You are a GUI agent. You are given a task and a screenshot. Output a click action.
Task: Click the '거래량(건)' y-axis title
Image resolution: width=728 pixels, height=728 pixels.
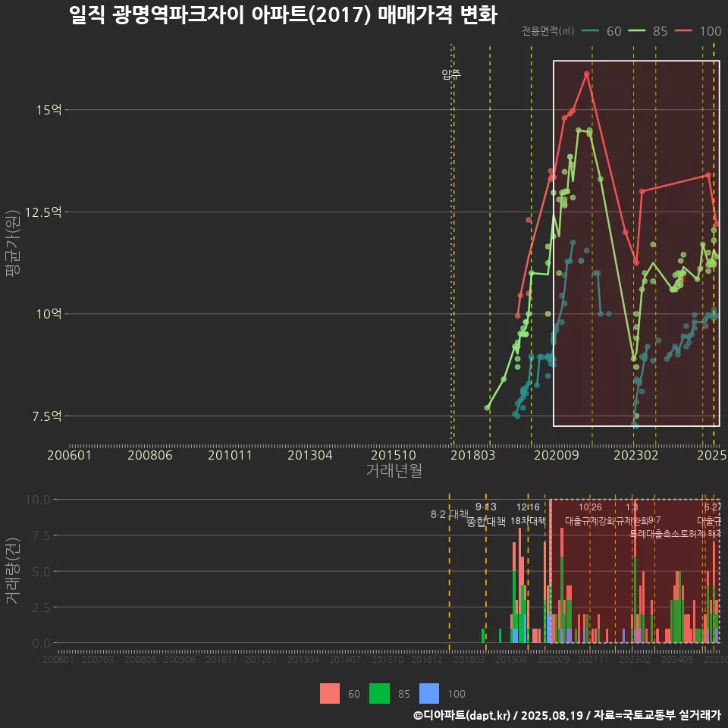coord(13,570)
